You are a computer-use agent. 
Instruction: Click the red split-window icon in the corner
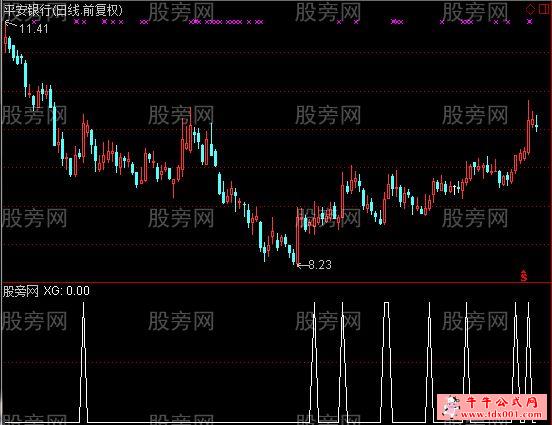click(x=544, y=9)
